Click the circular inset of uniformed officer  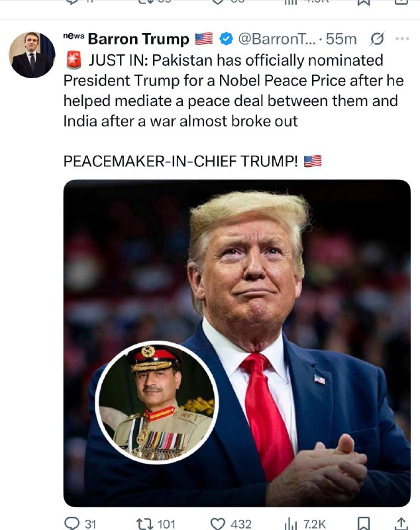156,402
